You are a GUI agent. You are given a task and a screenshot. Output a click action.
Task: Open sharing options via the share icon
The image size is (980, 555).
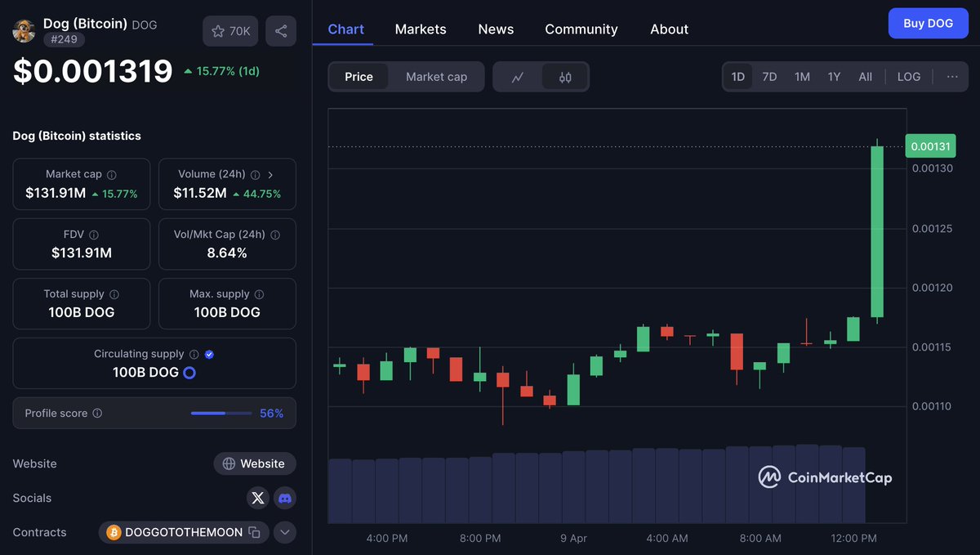pos(281,30)
